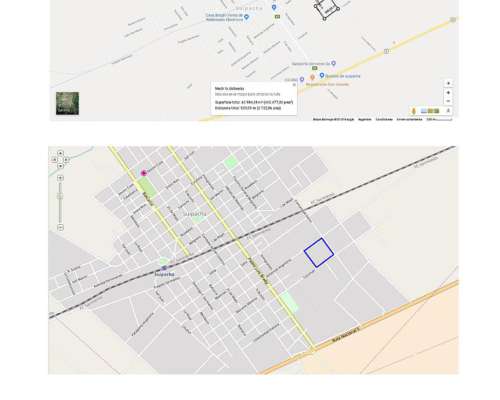The height and width of the screenshot is (400, 500).
Task: Click the upper map zoom in plus button
Action: pyautogui.click(x=449, y=92)
